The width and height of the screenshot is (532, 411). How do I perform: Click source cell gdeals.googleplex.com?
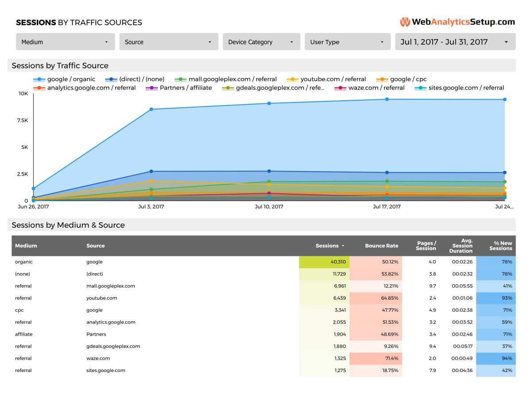click(x=113, y=346)
